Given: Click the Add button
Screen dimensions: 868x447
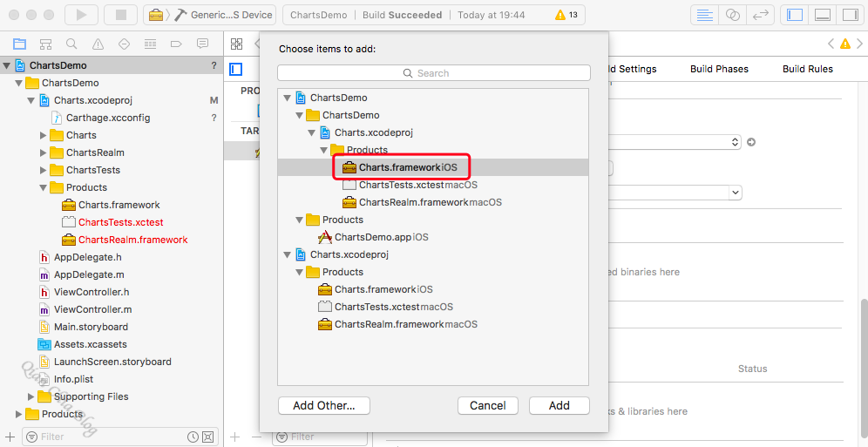Looking at the screenshot, I should (559, 405).
